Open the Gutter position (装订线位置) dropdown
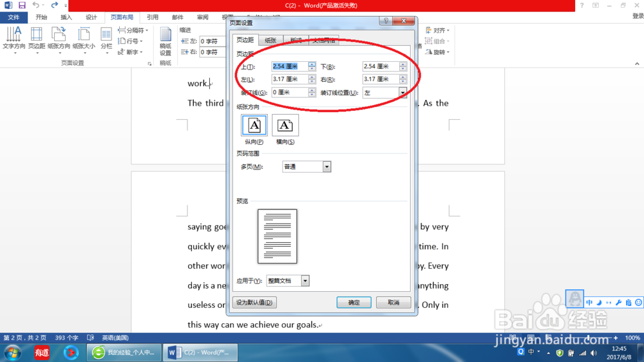This screenshot has height=362, width=644. tap(402, 93)
